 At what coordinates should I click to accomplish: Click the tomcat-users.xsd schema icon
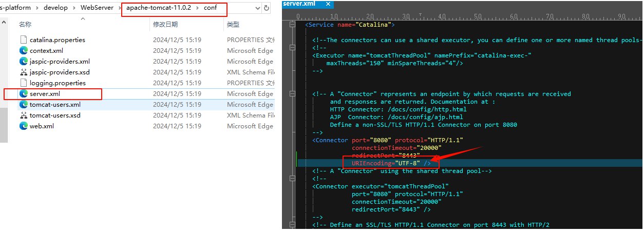23,115
